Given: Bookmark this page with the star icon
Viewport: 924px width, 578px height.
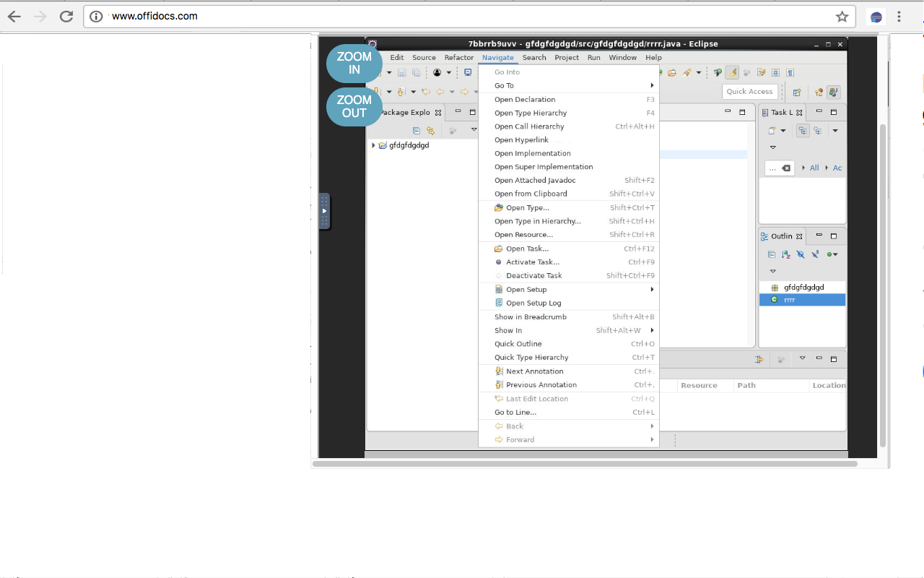Looking at the screenshot, I should [x=842, y=17].
